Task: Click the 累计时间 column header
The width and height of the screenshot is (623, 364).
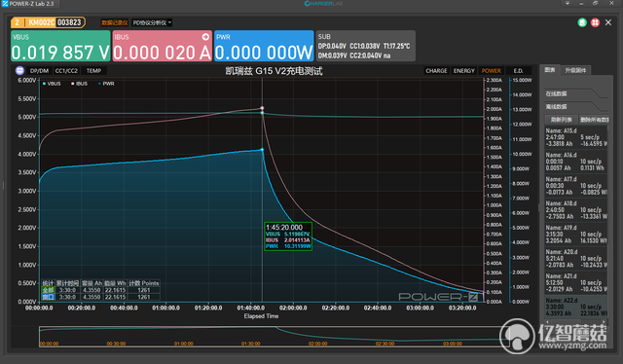Action: [67, 283]
